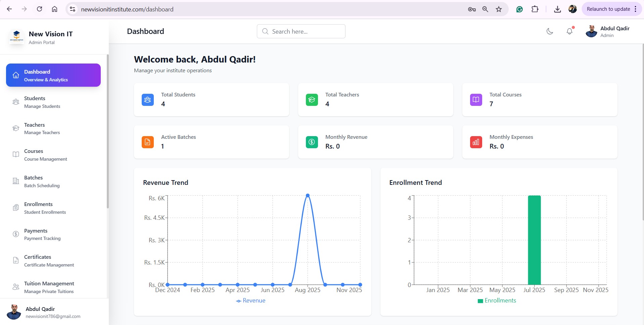Click the purple Total Courses book icon

click(x=476, y=100)
